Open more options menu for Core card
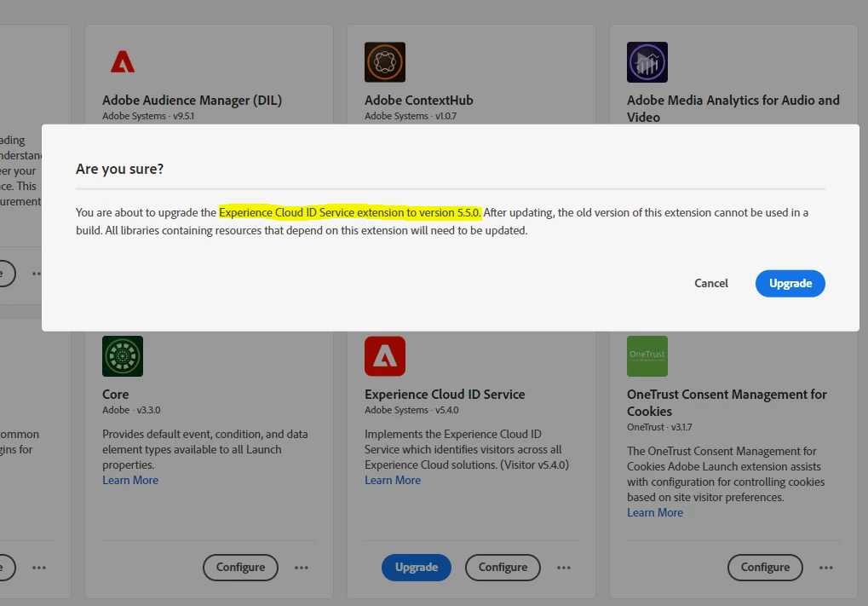Screen dimensions: 868x606 click(x=302, y=568)
